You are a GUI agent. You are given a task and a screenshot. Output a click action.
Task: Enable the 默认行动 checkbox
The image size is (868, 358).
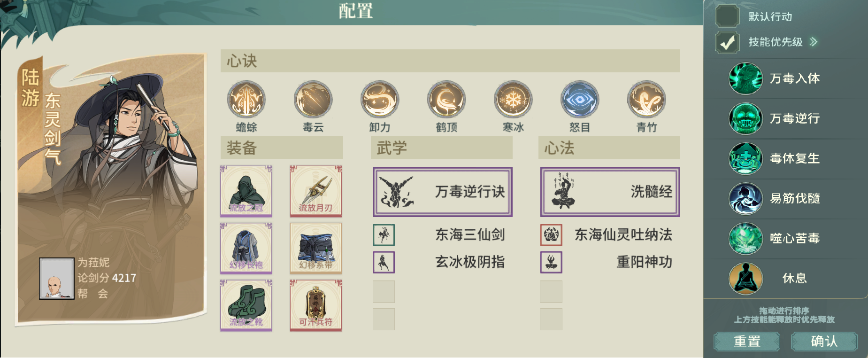click(x=727, y=16)
